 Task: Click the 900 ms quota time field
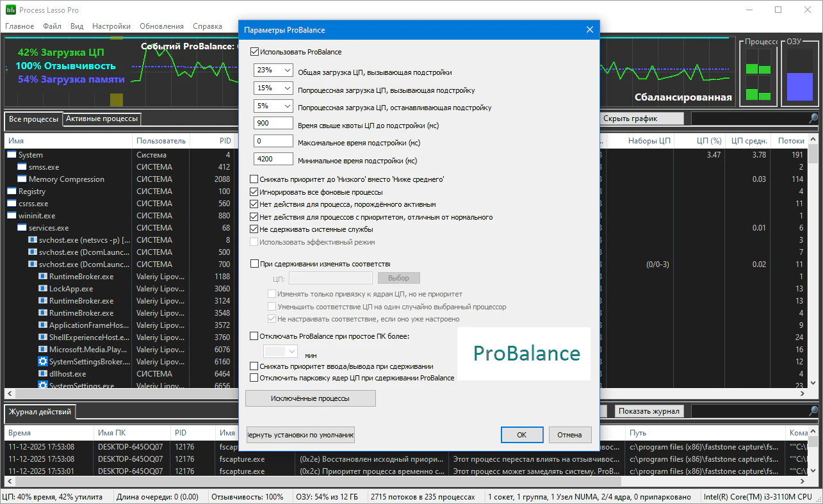tap(273, 124)
